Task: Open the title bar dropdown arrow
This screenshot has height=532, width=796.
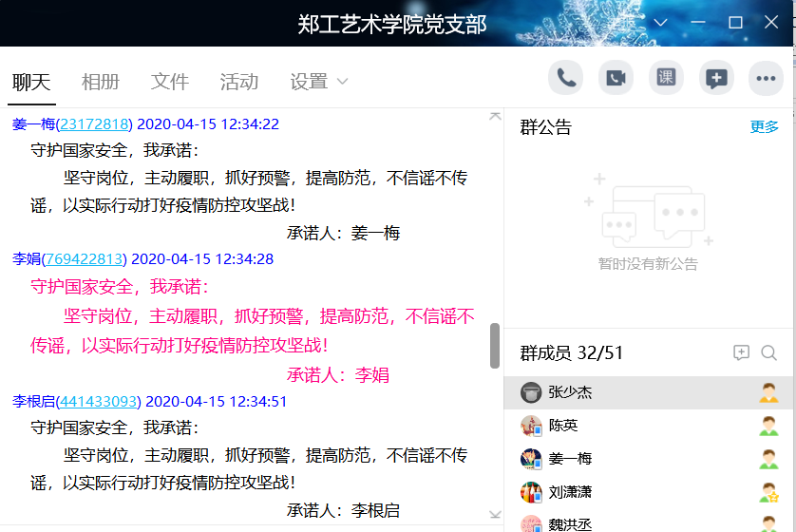Action: [x=661, y=23]
